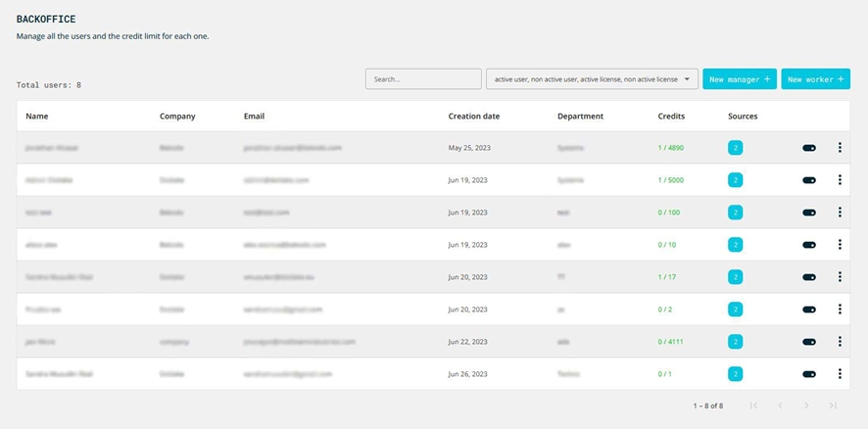The height and width of the screenshot is (429, 868).
Task: Sort users by the Name column header
Action: pos(37,117)
